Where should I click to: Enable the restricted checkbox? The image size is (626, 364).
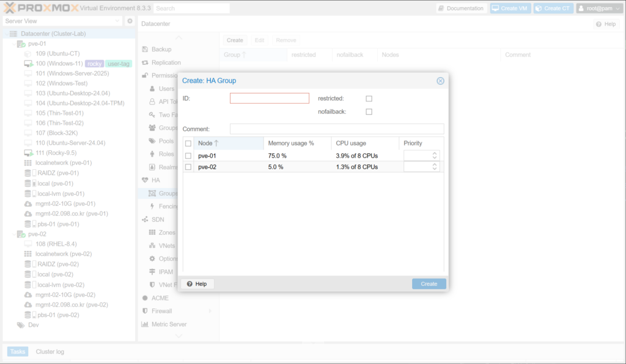pos(369,98)
